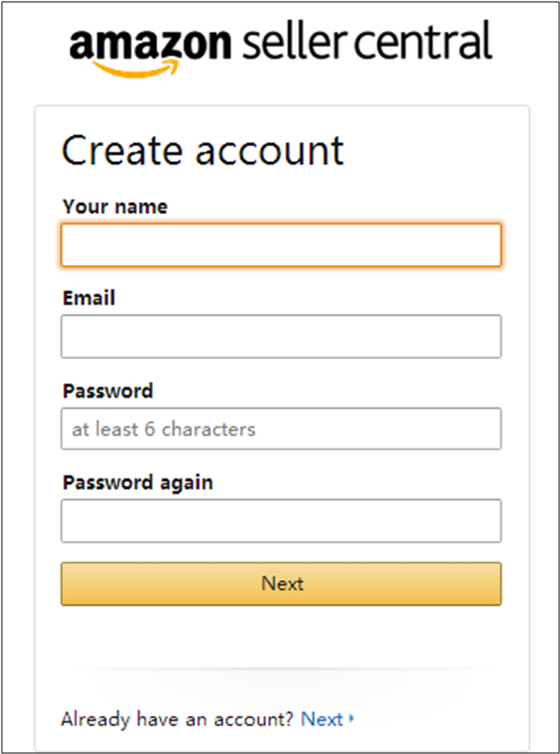Click the "Create account" heading
The image size is (560, 754).
203,151
